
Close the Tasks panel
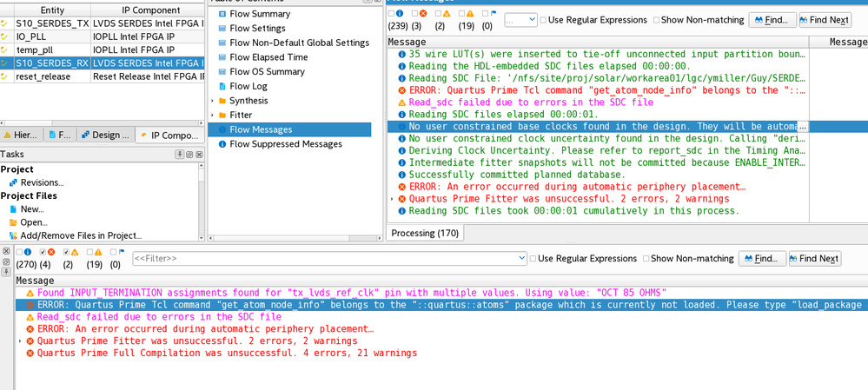(199, 155)
